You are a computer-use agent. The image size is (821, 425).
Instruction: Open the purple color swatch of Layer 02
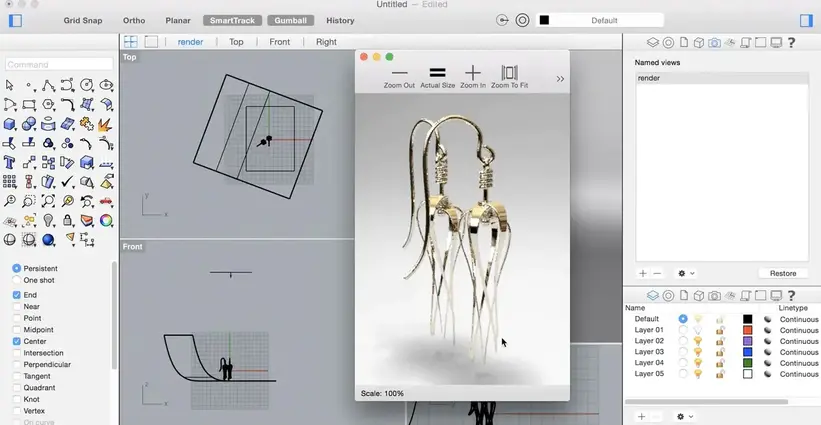tap(748, 341)
